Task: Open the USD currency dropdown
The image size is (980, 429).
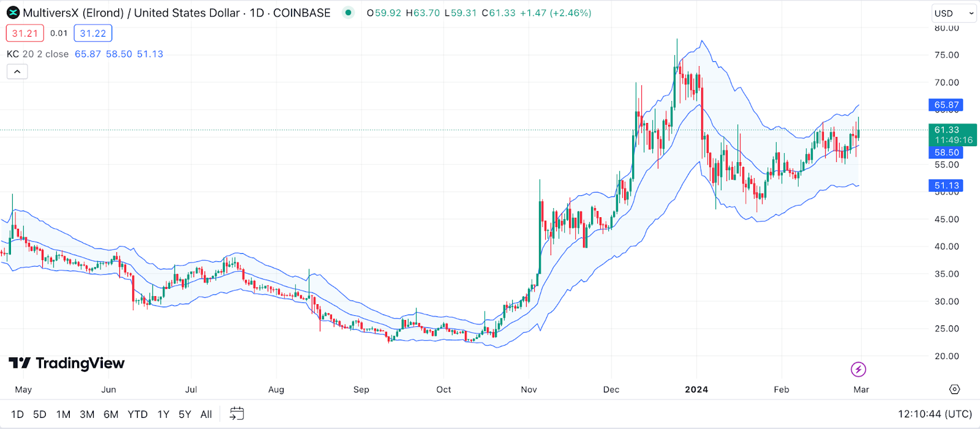Action: point(954,13)
